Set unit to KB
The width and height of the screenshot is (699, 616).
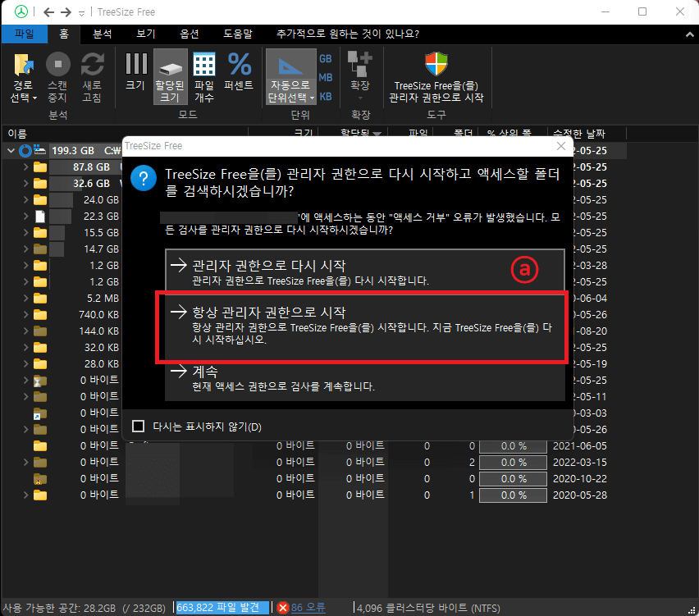(326, 96)
